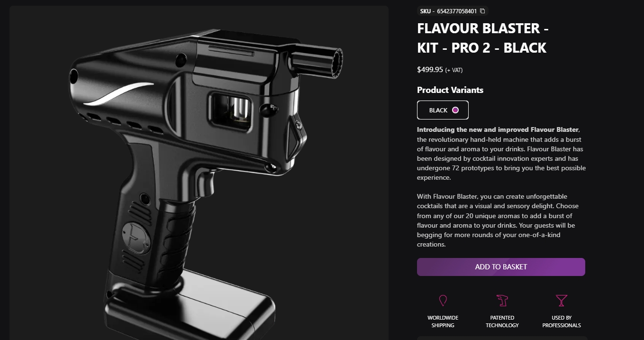
Task: Select the BLACK product variant
Action: pos(443,110)
